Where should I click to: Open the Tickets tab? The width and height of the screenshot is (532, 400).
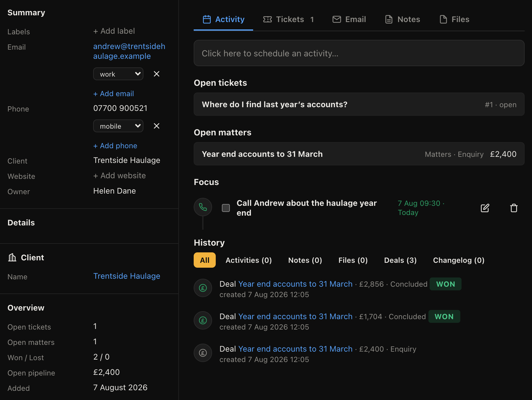coord(288,19)
